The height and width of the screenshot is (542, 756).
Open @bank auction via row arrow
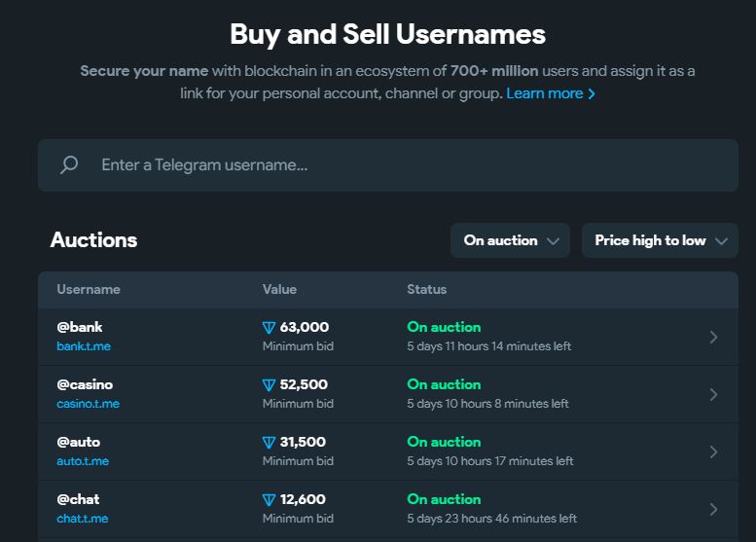pos(713,337)
